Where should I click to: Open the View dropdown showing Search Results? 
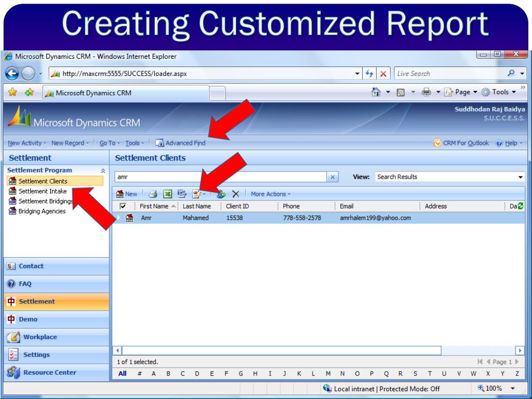[x=449, y=177]
